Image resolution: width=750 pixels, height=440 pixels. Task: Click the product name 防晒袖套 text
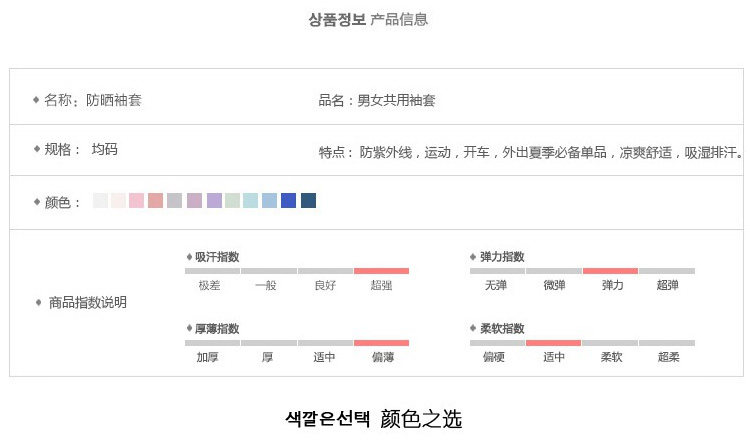tap(113, 100)
